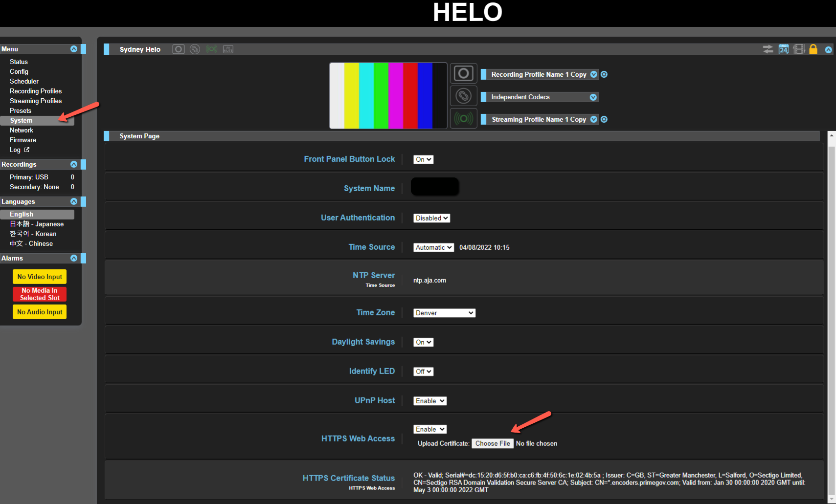Viewport: 836px width, 504px height.
Task: Open the Network page
Action: click(22, 130)
